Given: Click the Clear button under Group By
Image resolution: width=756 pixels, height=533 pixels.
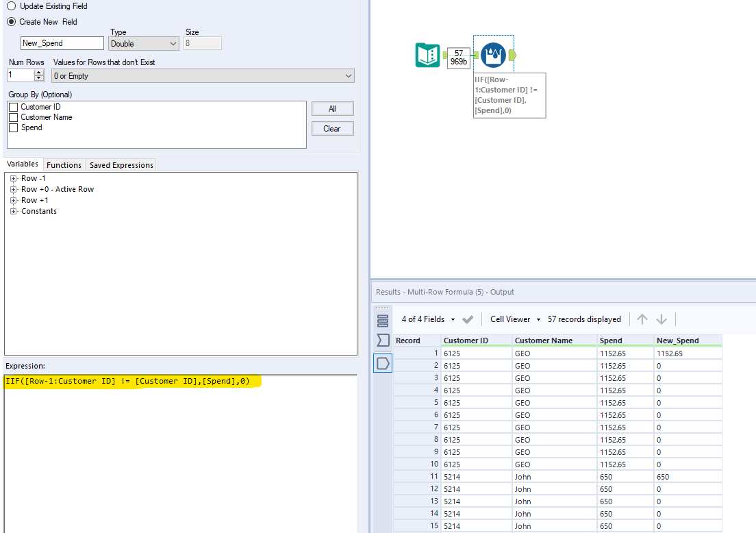Looking at the screenshot, I should pyautogui.click(x=332, y=128).
